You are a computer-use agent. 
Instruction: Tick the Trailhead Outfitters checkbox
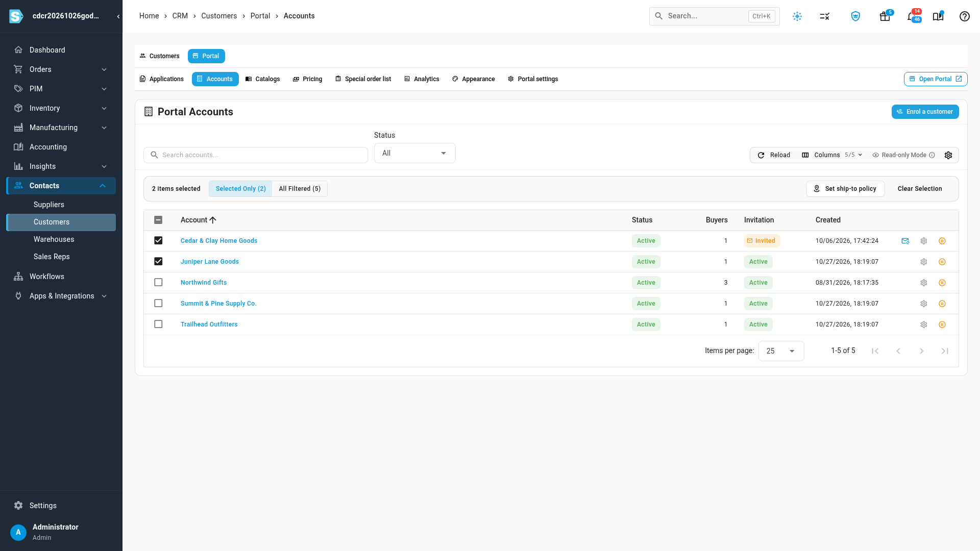(158, 324)
